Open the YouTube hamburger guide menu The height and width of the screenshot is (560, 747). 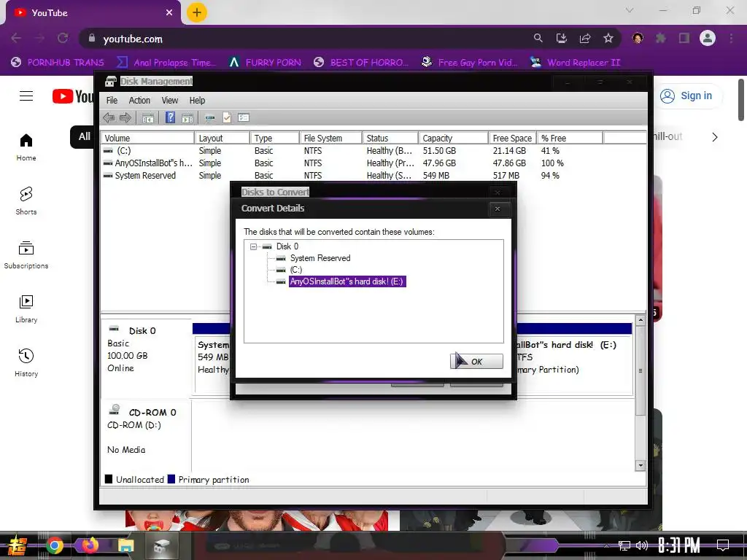click(x=26, y=96)
